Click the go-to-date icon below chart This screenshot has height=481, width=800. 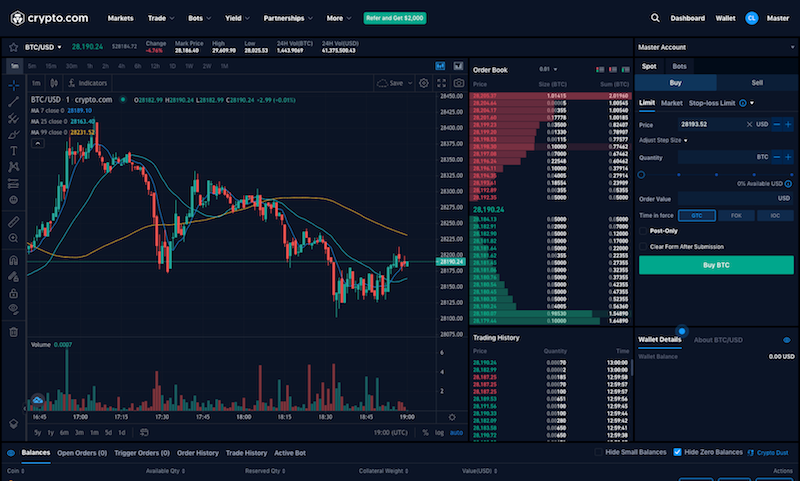click(x=144, y=433)
